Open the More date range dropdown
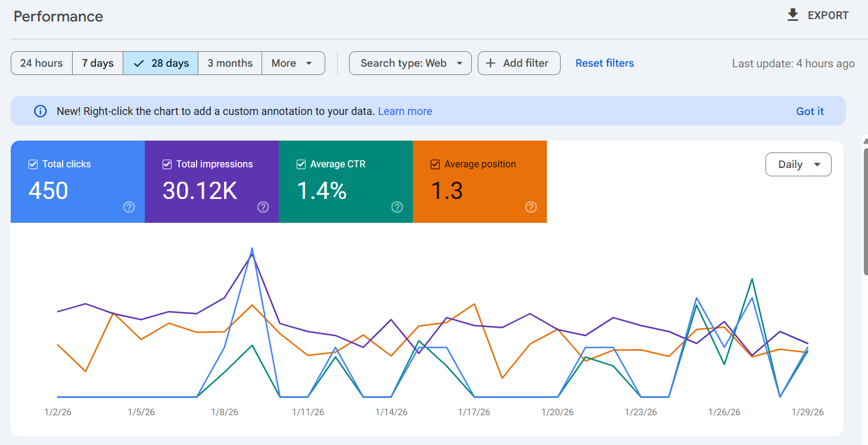 (x=293, y=63)
